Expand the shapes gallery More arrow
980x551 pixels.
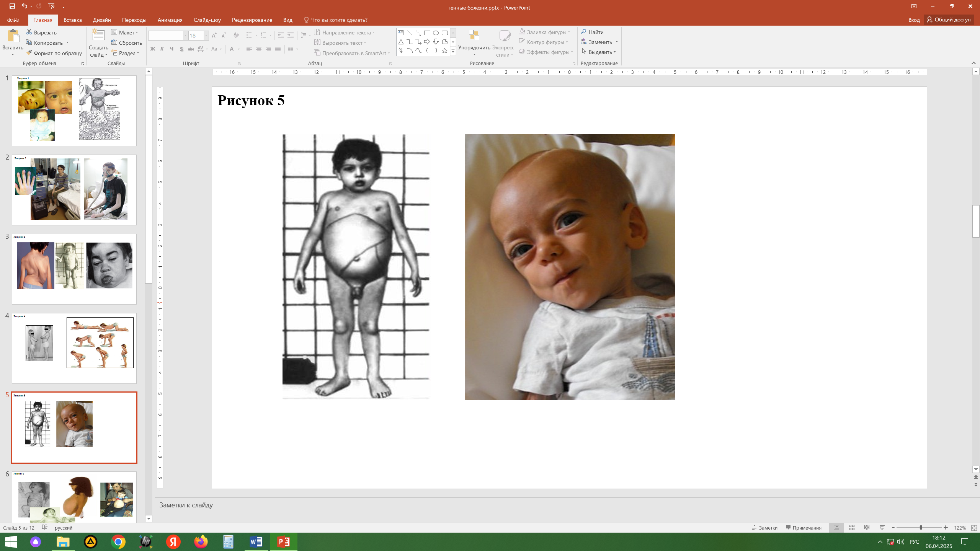click(453, 51)
